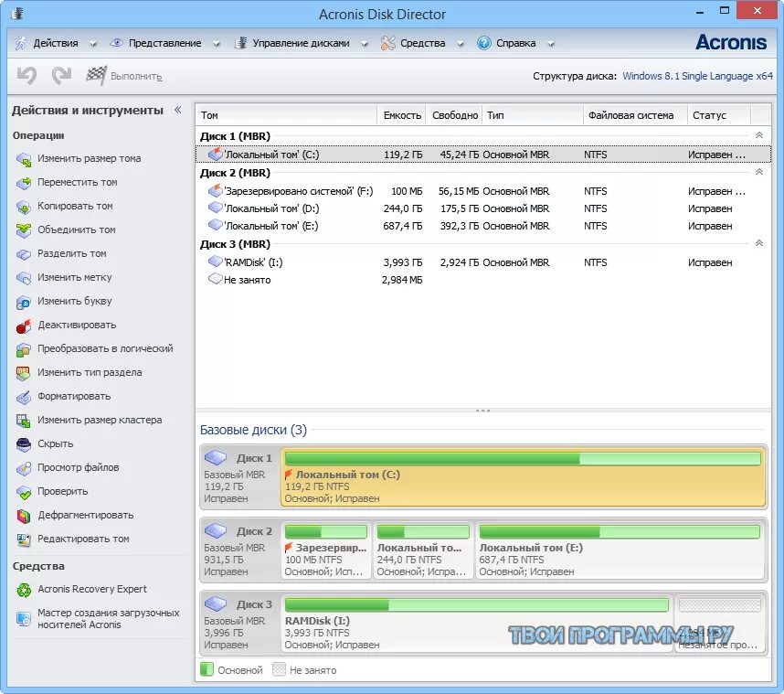Click the Undo arrow icon in toolbar
The height and width of the screenshot is (694, 784).
26,76
